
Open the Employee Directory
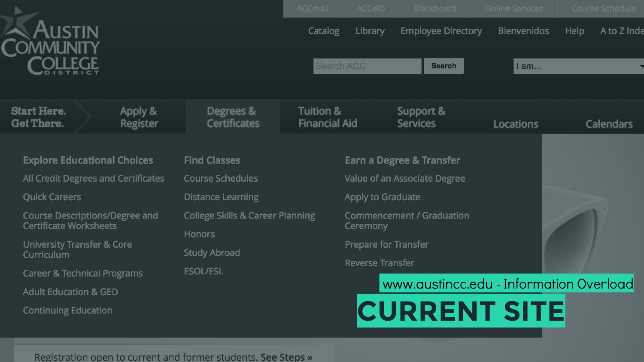click(x=441, y=31)
